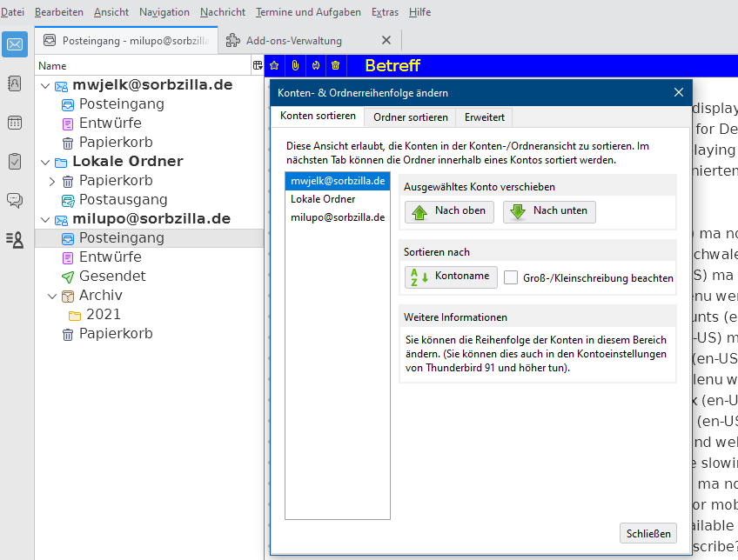Open the Termine und Aufgaben menu

[x=308, y=12]
